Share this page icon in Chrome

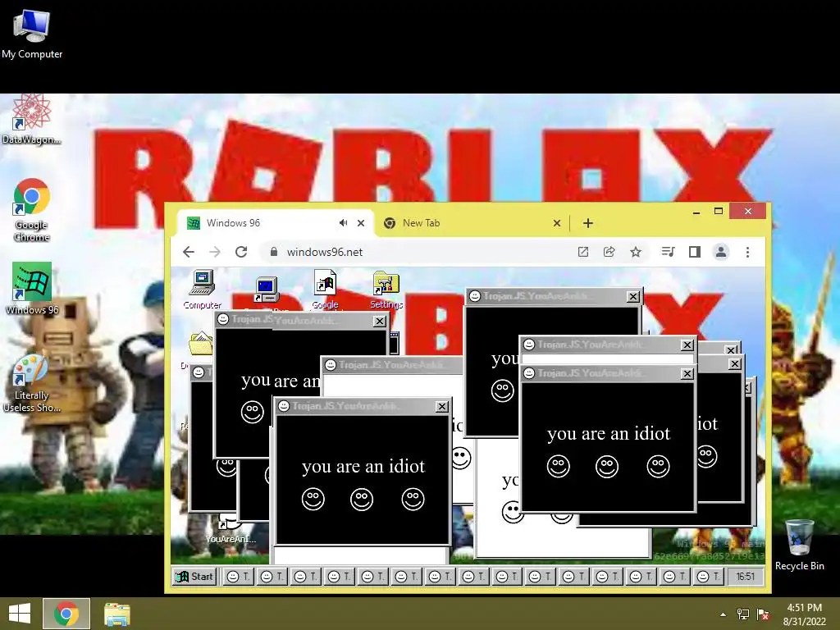609,252
